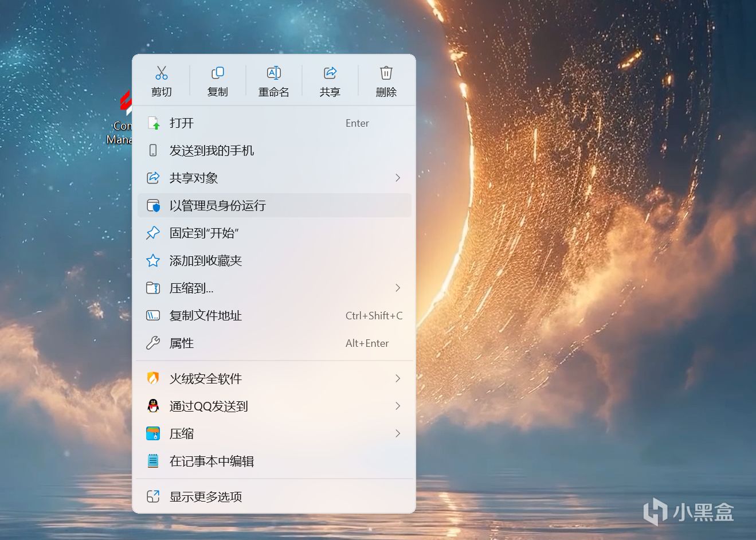Choose 打开 from the context menu
The width and height of the screenshot is (756, 540).
tap(275, 123)
